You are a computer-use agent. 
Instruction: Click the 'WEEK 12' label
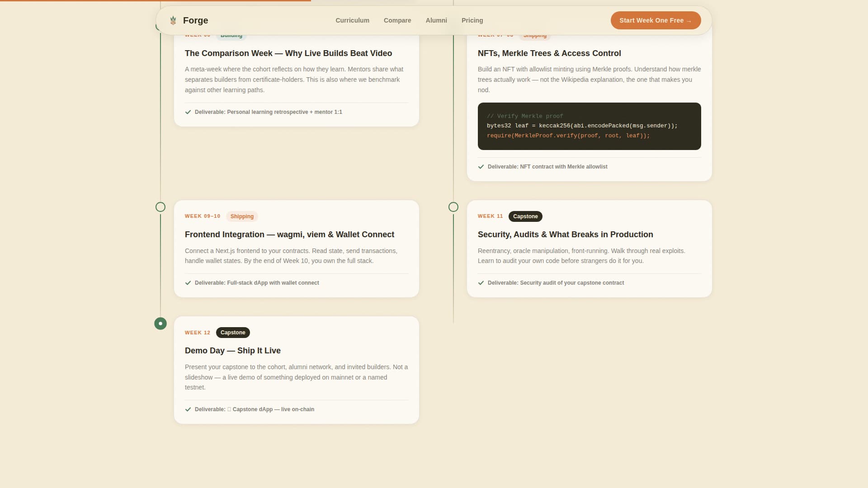198,333
